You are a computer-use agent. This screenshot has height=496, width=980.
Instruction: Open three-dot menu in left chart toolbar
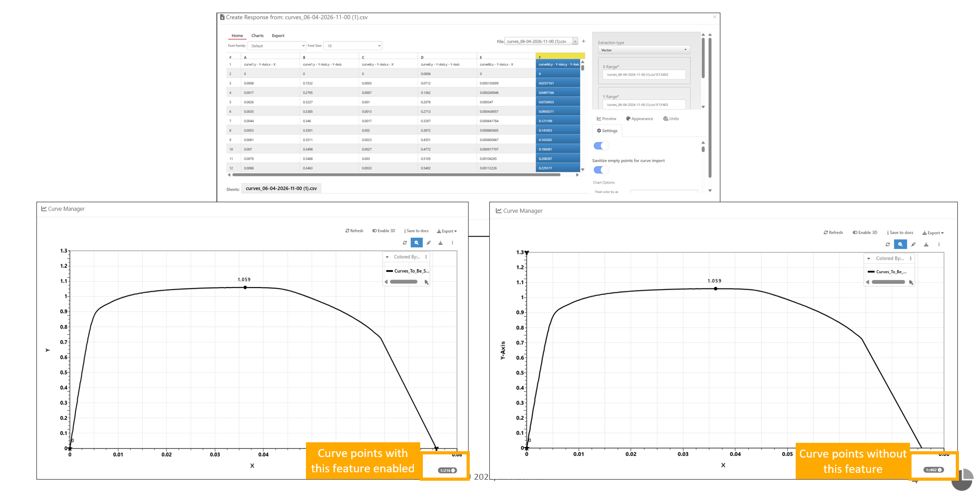[x=452, y=243]
